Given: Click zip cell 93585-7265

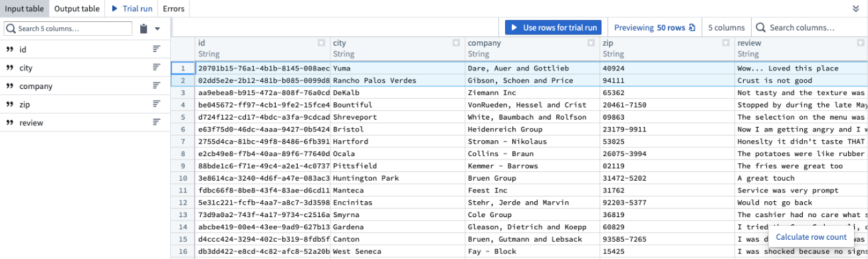Looking at the screenshot, I should pos(667,240).
